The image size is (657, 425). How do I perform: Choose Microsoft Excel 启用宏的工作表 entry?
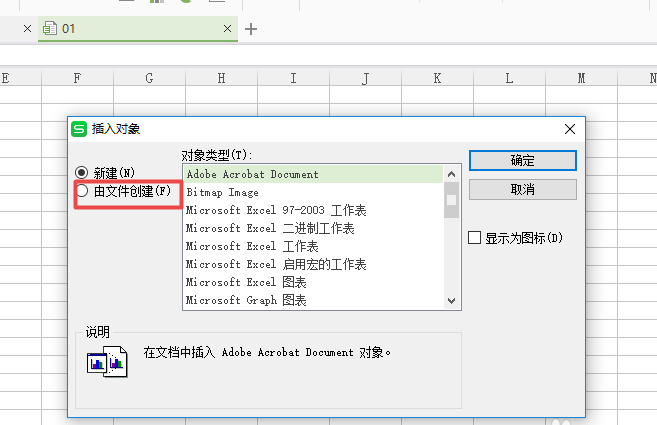[x=313, y=264]
